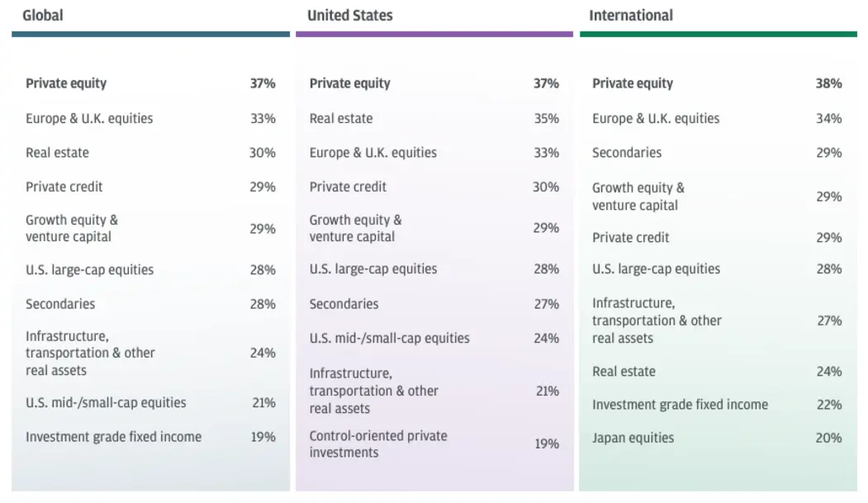Viewport: 868px width, 503px height.
Task: Click the 38% value beside International Private equity
Action: pyautogui.click(x=828, y=83)
